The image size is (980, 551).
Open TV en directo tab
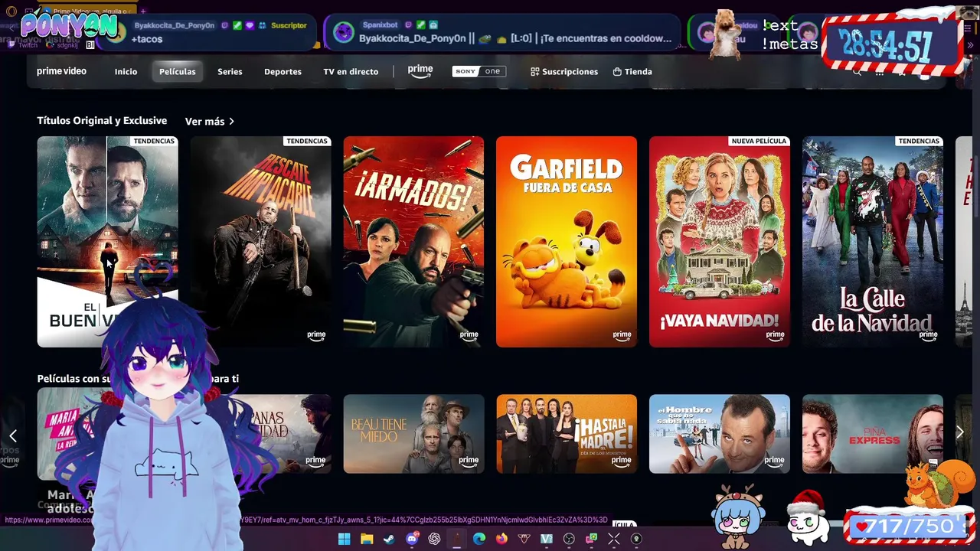(351, 71)
